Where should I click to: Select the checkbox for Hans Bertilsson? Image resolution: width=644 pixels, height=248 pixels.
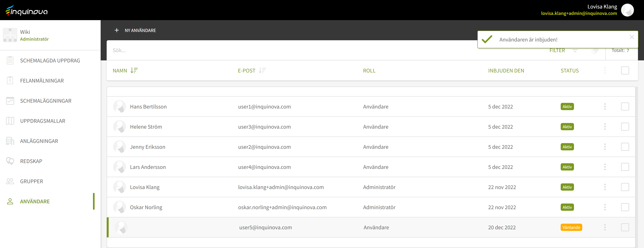625,106
